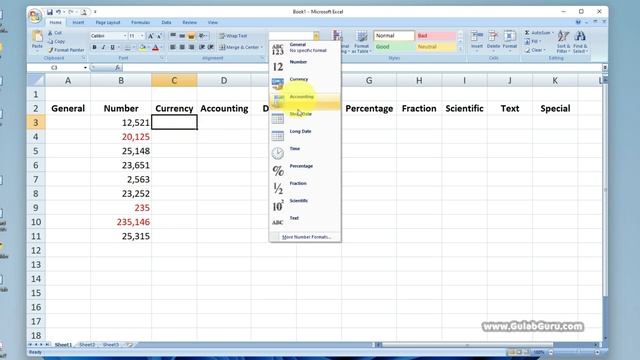Open the Fill dropdown

(x=533, y=41)
